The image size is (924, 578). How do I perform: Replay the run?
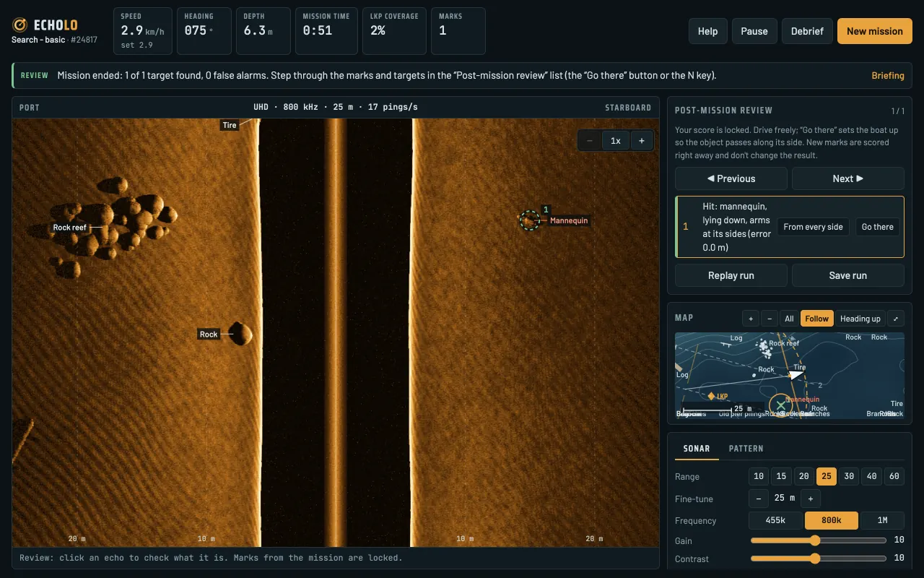click(x=731, y=275)
